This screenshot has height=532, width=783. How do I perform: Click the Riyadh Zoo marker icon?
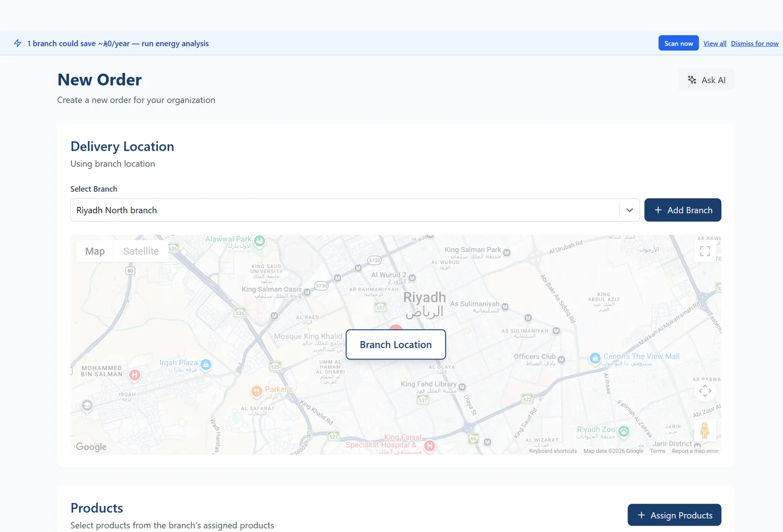(623, 431)
